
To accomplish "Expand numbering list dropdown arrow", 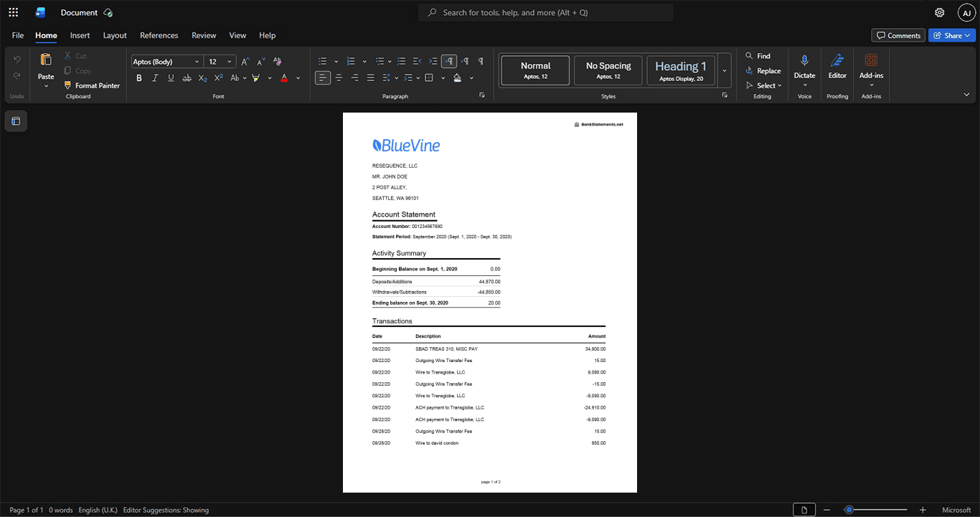I will click(x=364, y=62).
